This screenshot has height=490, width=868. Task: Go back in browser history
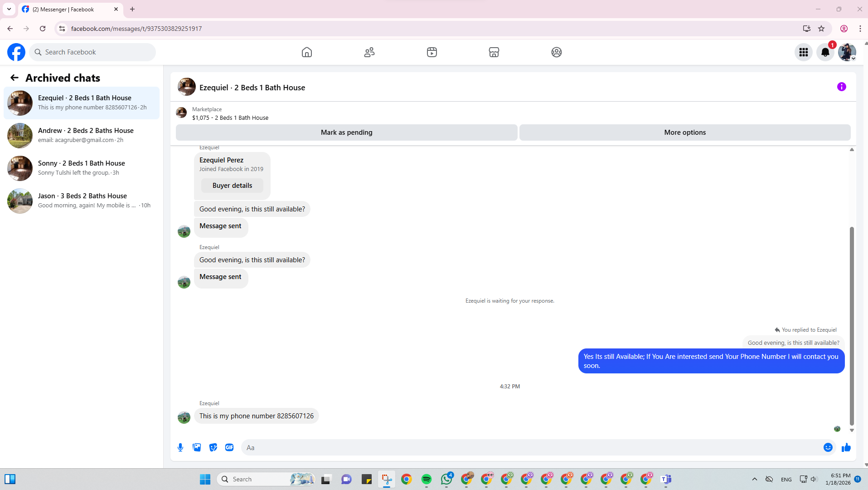click(10, 29)
